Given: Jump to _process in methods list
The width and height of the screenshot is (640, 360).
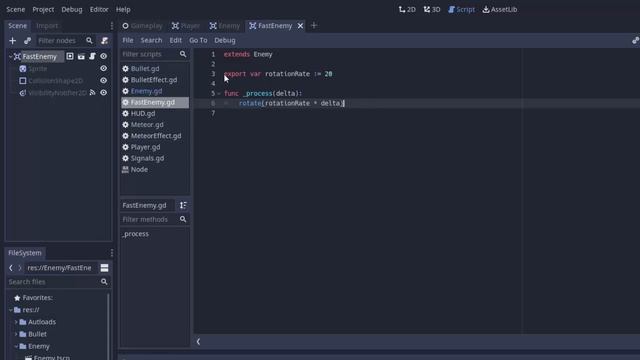Looking at the screenshot, I should click(136, 234).
